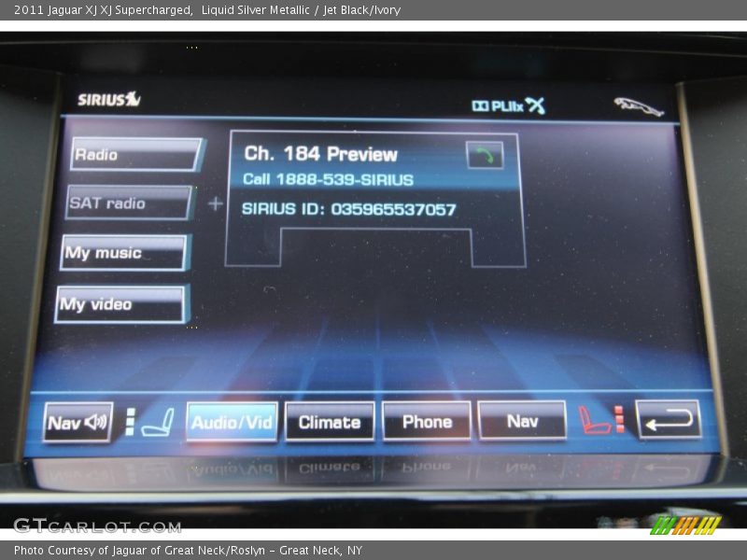This screenshot has height=560, width=747.
Task: Tap the plus icon beside SAT radio
Action: tap(216, 203)
